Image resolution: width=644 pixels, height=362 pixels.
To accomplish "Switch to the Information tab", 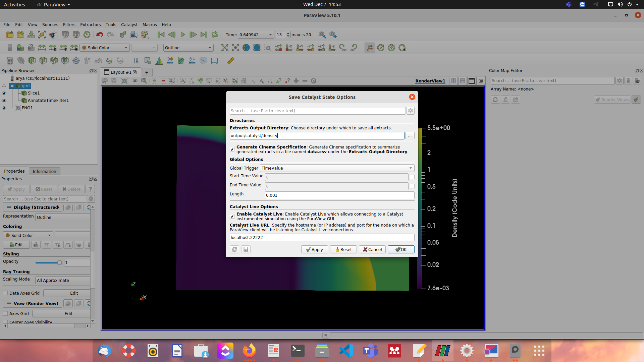I will coord(44,171).
